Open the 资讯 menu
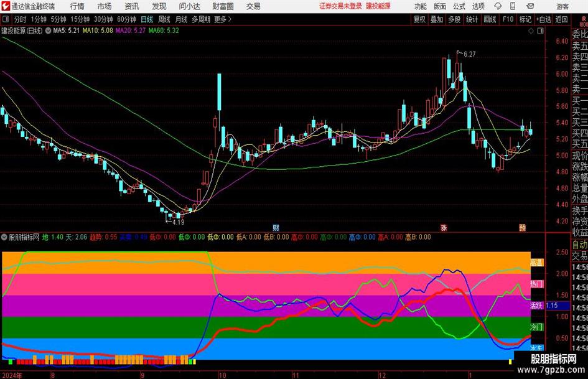The height and width of the screenshot is (379, 588). (x=132, y=6)
